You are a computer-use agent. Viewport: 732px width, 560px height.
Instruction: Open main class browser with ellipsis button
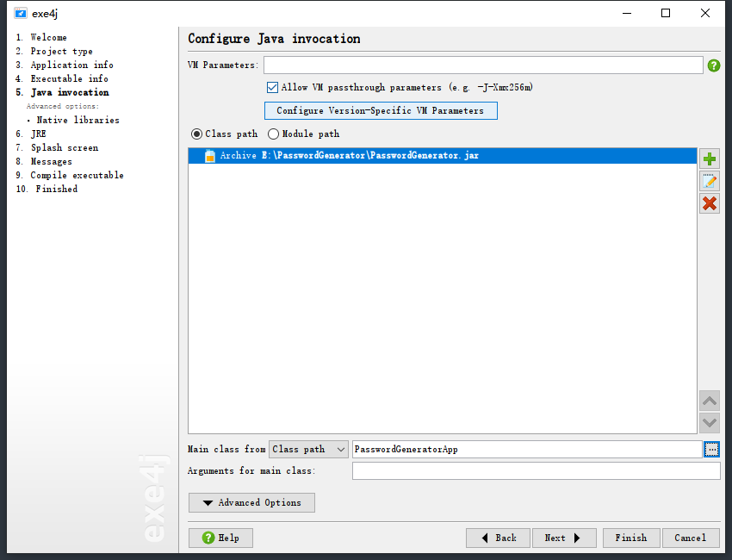[711, 450]
